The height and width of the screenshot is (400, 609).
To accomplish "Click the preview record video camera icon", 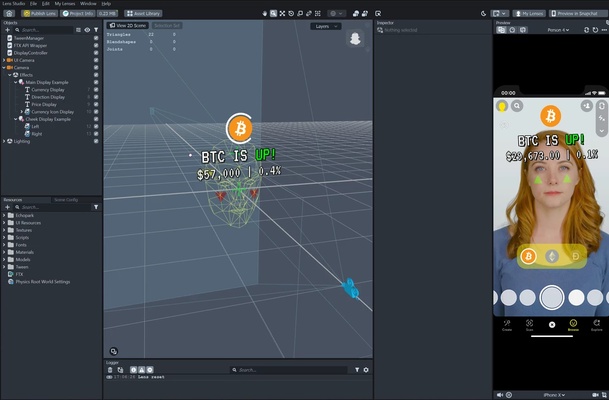I will coord(595,395).
